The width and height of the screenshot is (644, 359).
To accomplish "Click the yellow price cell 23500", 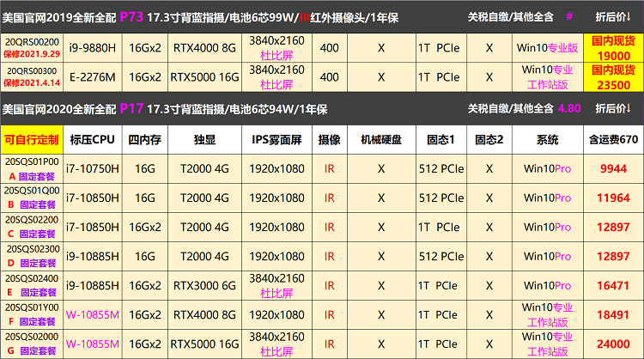I will point(613,77).
